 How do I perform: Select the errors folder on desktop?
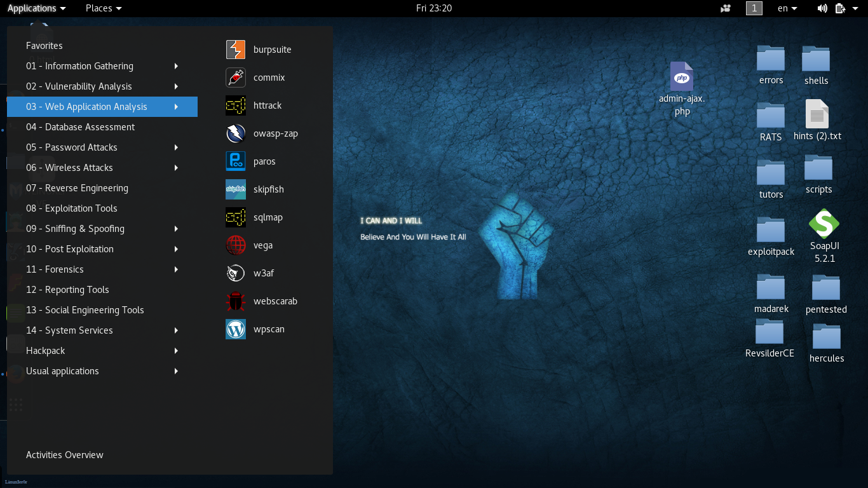[771, 58]
